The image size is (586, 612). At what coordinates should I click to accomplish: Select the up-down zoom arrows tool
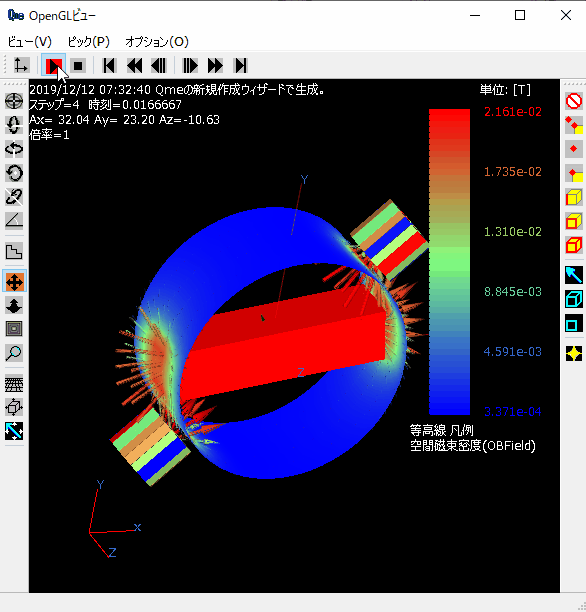click(x=14, y=305)
